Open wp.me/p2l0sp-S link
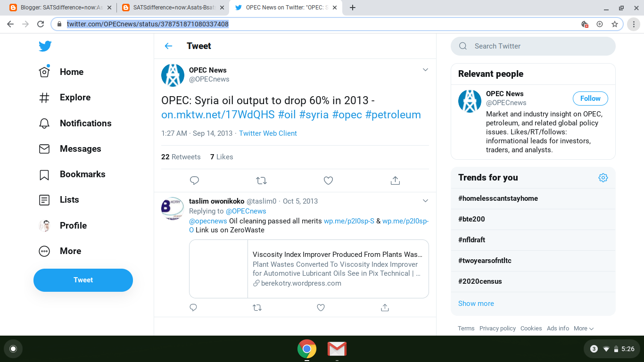This screenshot has width=644, height=362. point(349,221)
